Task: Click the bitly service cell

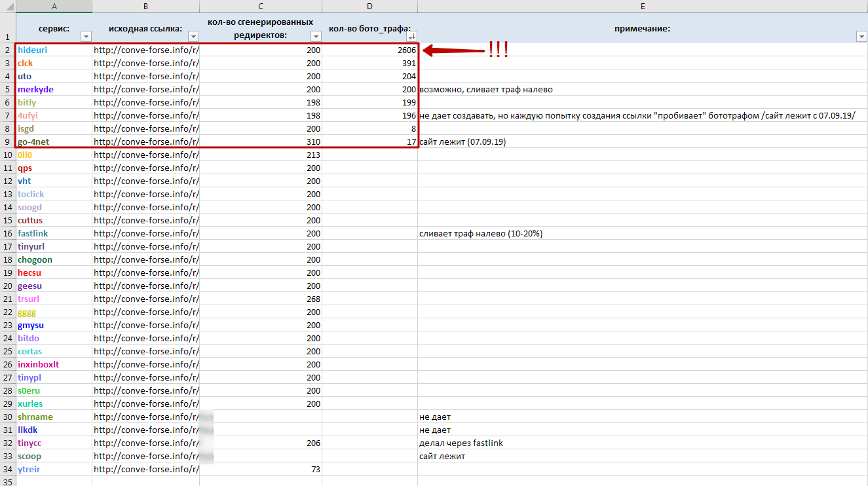Action: [x=54, y=102]
